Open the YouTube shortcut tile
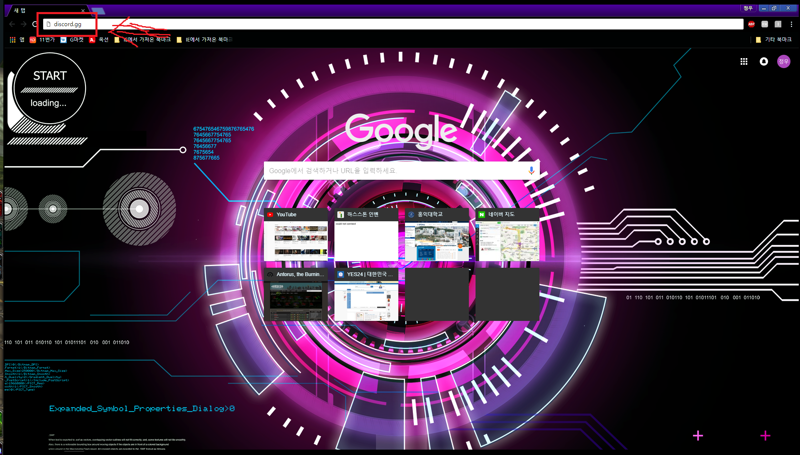The image size is (800, 455). (296, 235)
